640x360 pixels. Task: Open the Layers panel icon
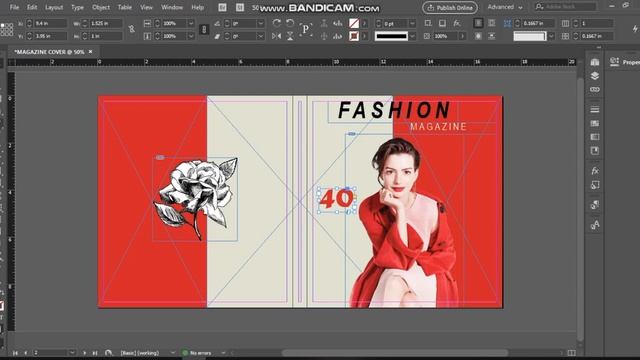click(x=595, y=76)
